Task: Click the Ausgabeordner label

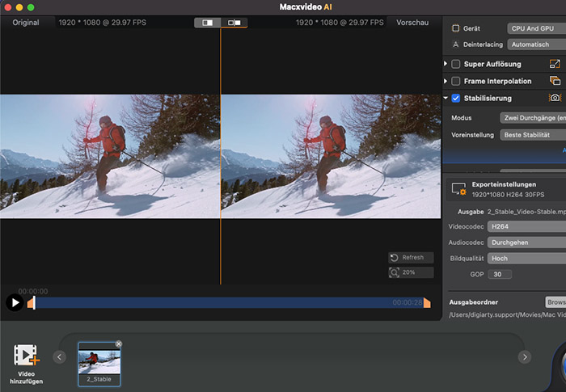Action: [473, 302]
